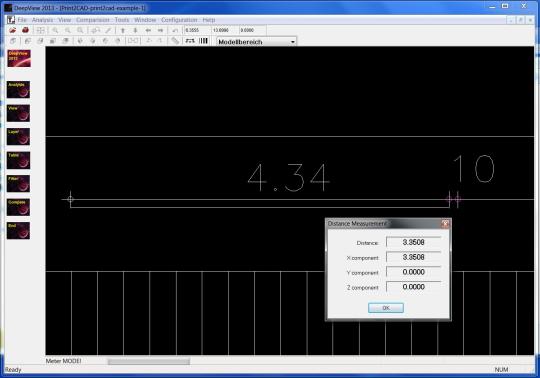
Task: Click the second coordinate field showing 13
Action: pyautogui.click(x=225, y=30)
